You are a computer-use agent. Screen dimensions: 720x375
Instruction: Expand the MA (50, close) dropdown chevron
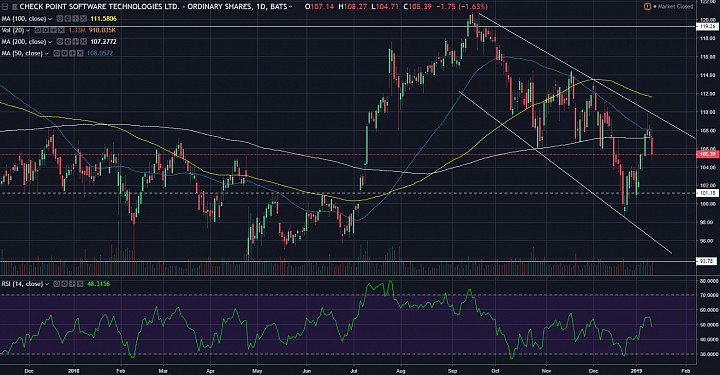point(46,54)
